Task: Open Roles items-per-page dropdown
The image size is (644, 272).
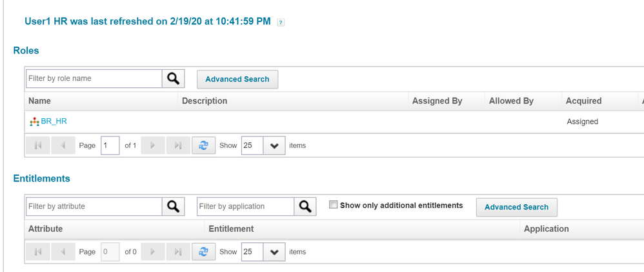Action: pyautogui.click(x=274, y=145)
